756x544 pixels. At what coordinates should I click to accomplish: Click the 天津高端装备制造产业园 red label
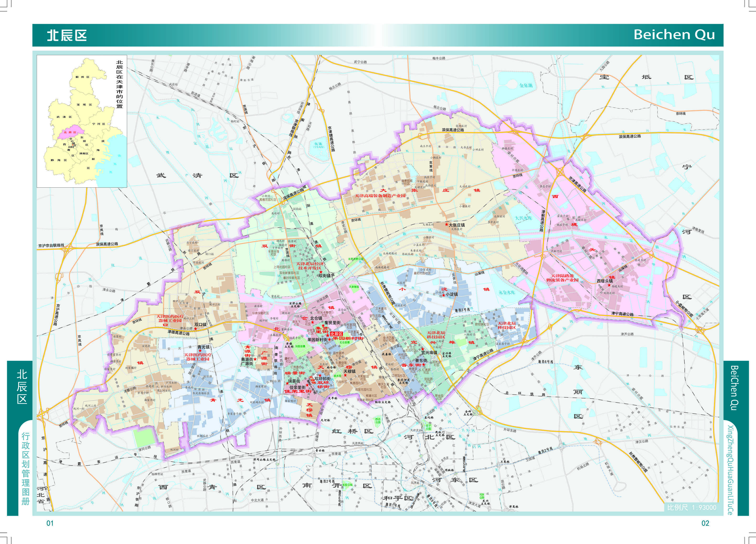380,196
